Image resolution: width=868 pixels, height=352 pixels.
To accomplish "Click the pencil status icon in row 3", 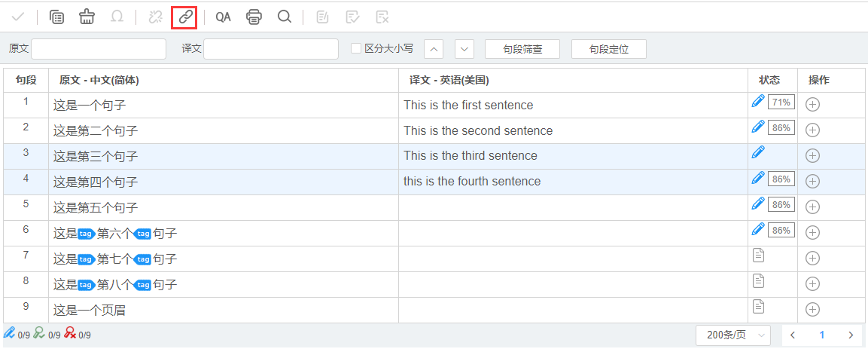I will coord(758,152).
